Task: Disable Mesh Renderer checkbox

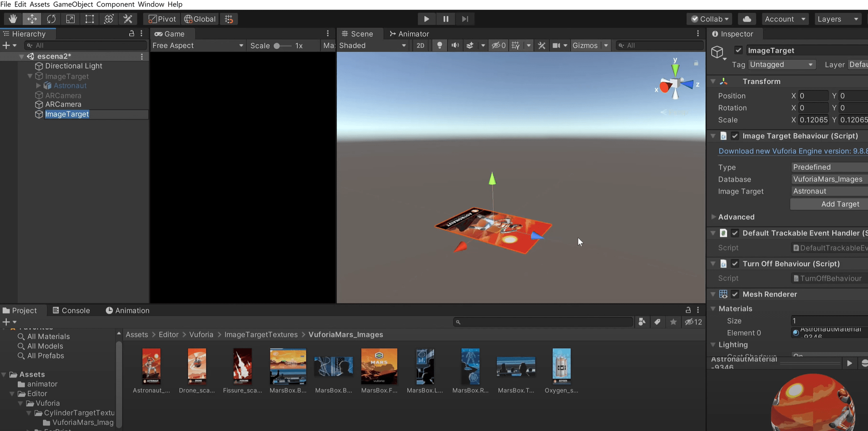Action: (735, 294)
